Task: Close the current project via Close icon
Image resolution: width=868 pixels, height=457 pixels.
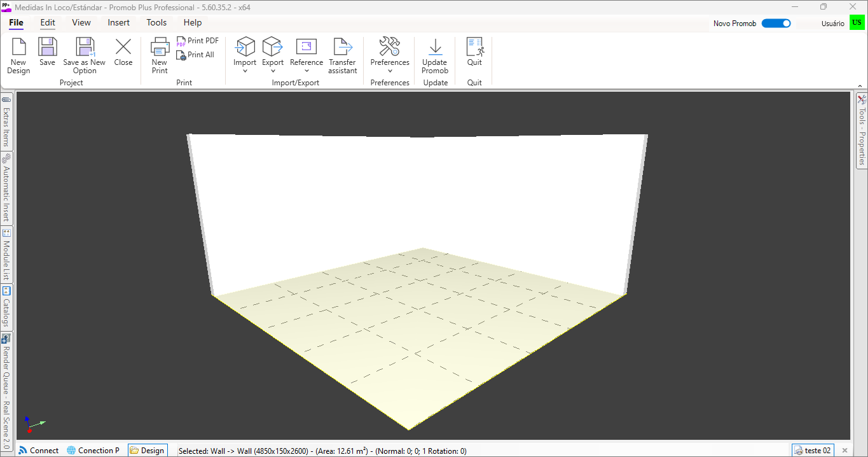Action: coord(123,48)
